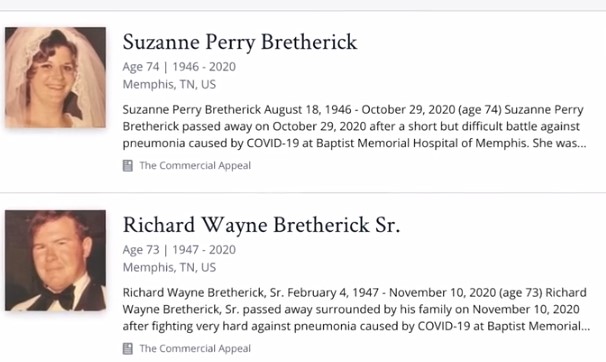
Task: Click Richard Wayne Bretherick's tuxedo photo
Action: click(x=55, y=260)
